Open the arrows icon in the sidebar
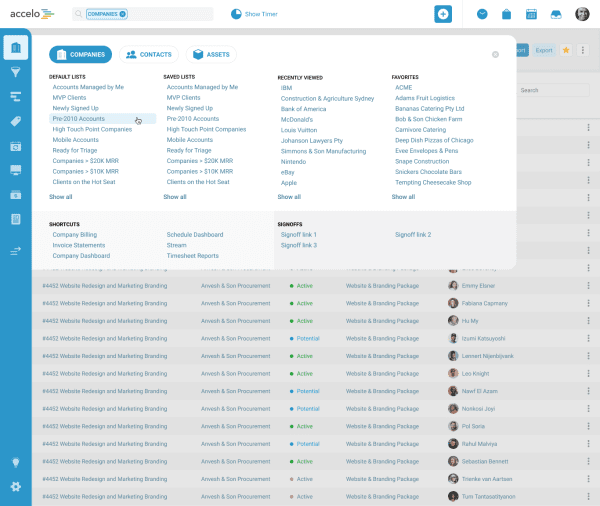The height and width of the screenshot is (506, 600). 16,251
